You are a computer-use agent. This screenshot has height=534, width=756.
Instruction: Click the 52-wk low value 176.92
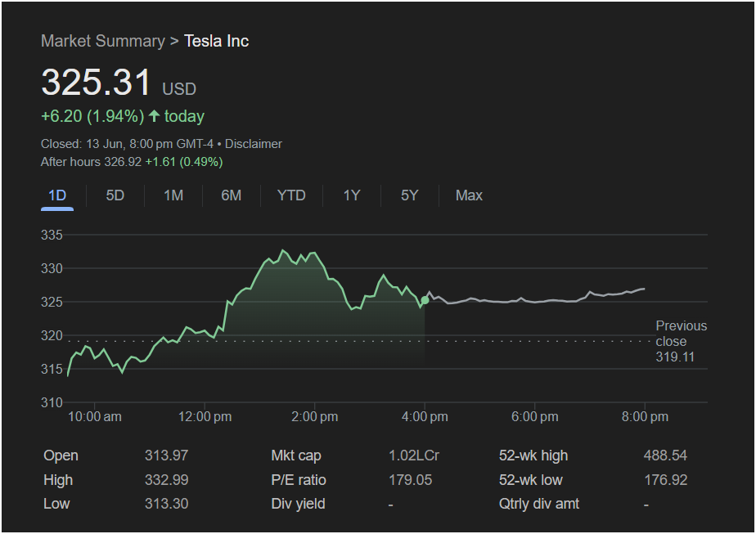click(666, 480)
